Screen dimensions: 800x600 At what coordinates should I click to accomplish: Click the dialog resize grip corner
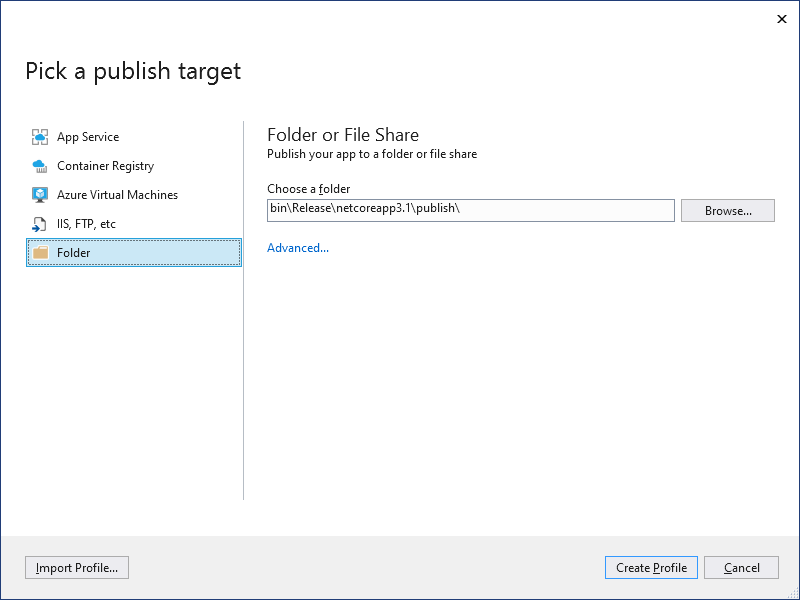tap(793, 593)
